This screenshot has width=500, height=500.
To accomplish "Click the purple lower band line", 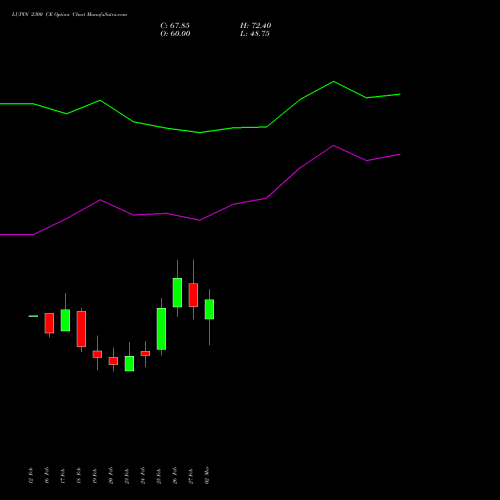I will click(x=200, y=220).
